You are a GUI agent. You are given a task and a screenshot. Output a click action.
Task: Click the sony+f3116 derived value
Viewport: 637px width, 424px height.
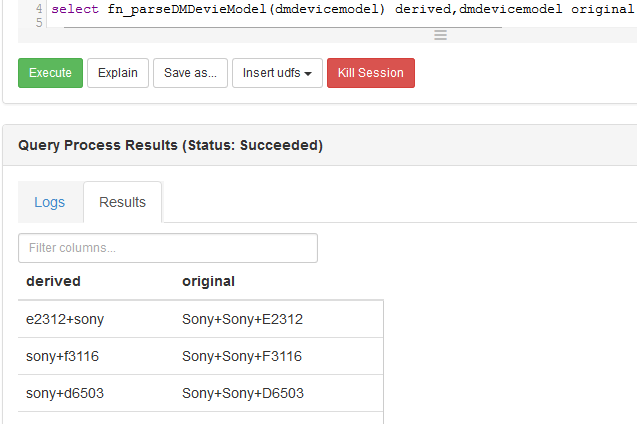(63, 356)
